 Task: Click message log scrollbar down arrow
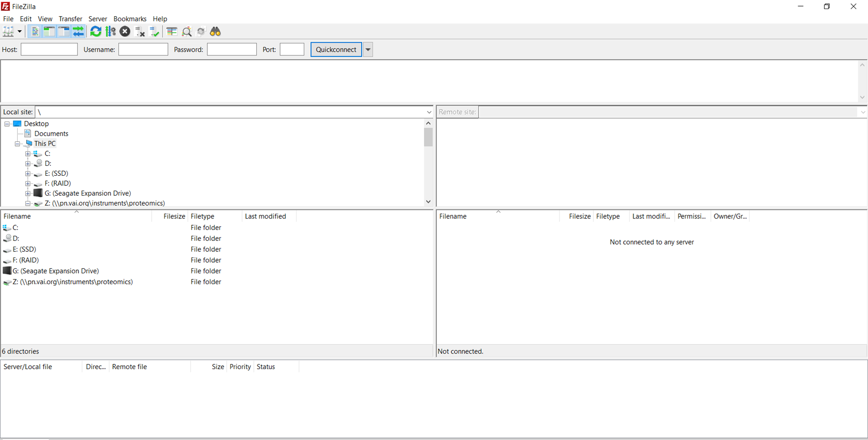[x=862, y=97]
